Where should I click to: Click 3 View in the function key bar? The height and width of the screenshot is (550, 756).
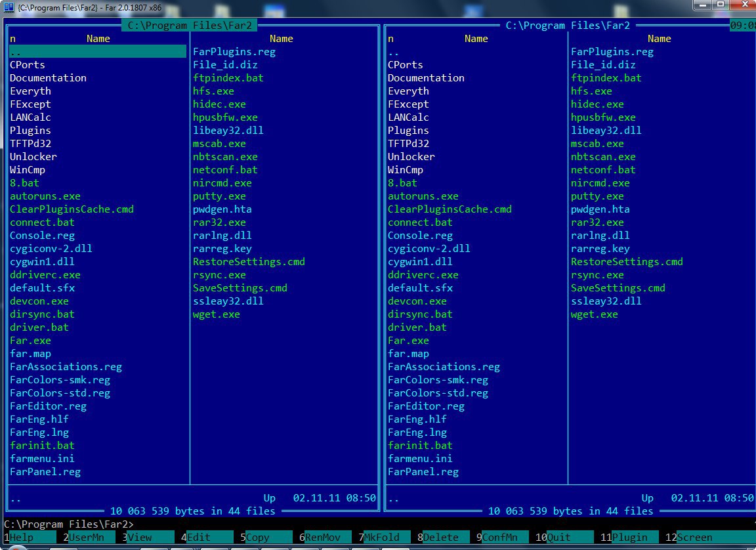coord(148,537)
